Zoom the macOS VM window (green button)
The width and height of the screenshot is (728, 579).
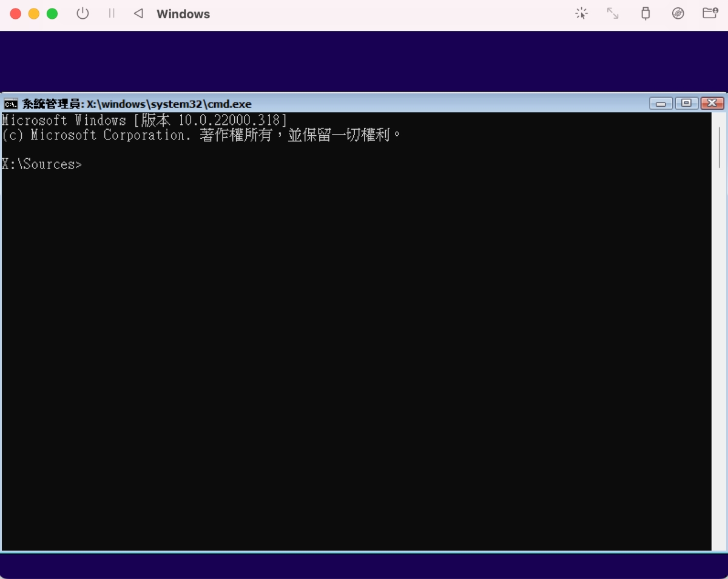52,13
